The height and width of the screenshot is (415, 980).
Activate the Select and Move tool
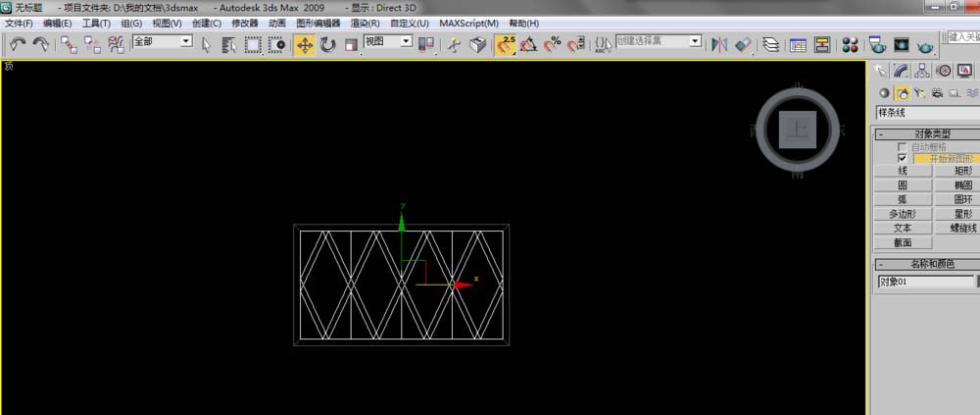[x=305, y=45]
